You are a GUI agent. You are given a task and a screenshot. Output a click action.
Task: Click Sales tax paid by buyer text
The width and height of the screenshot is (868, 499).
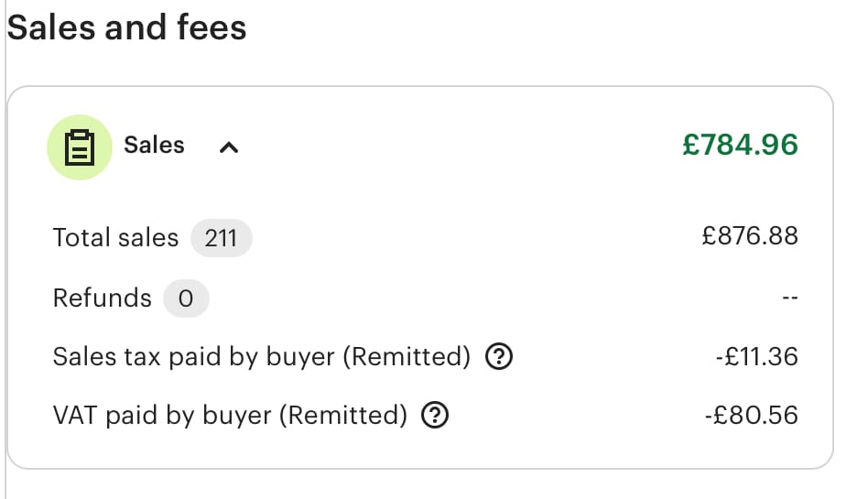261,356
